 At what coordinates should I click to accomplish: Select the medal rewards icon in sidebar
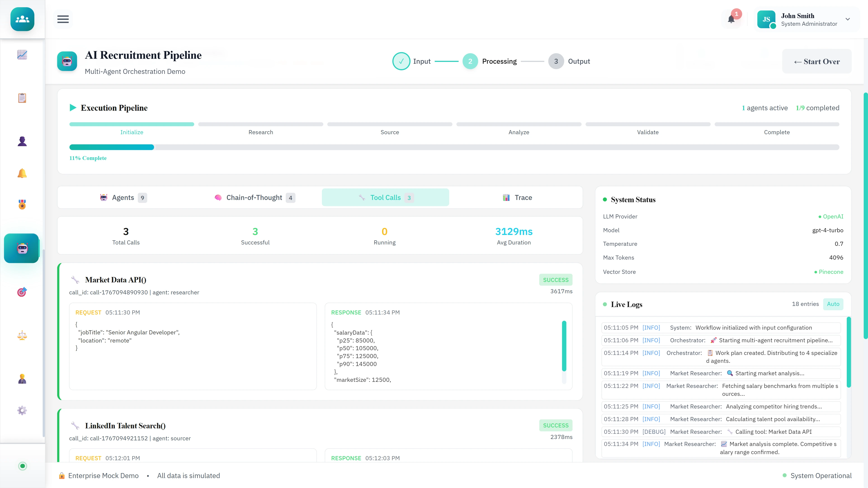22,204
